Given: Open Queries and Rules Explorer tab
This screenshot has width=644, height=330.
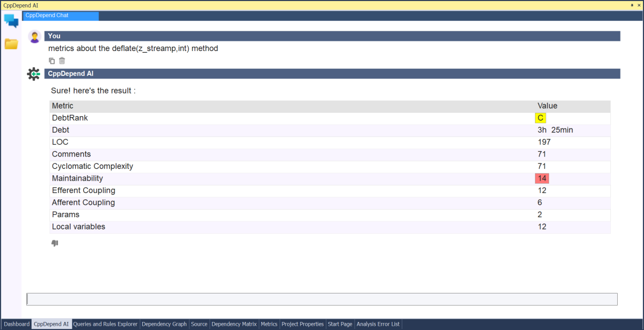Looking at the screenshot, I should [105, 324].
